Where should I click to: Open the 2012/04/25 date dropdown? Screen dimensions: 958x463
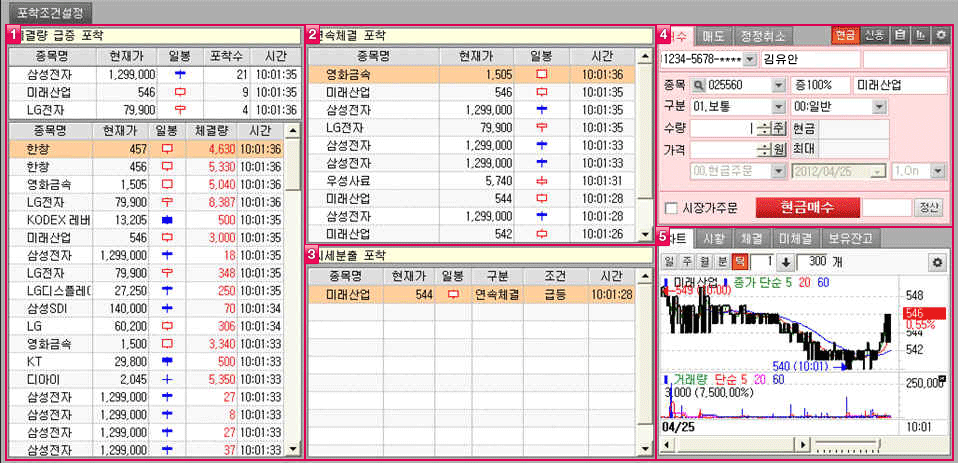click(879, 172)
